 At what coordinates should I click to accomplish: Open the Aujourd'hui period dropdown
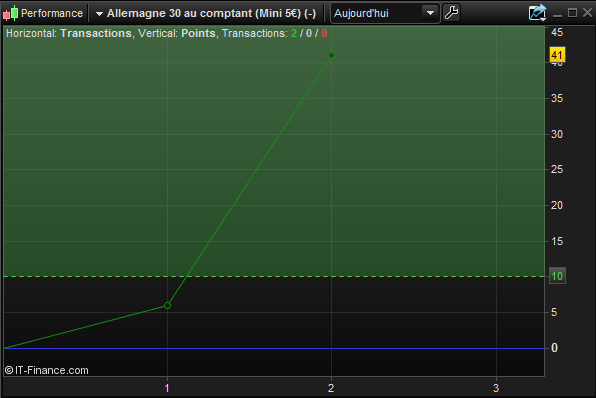click(x=385, y=13)
